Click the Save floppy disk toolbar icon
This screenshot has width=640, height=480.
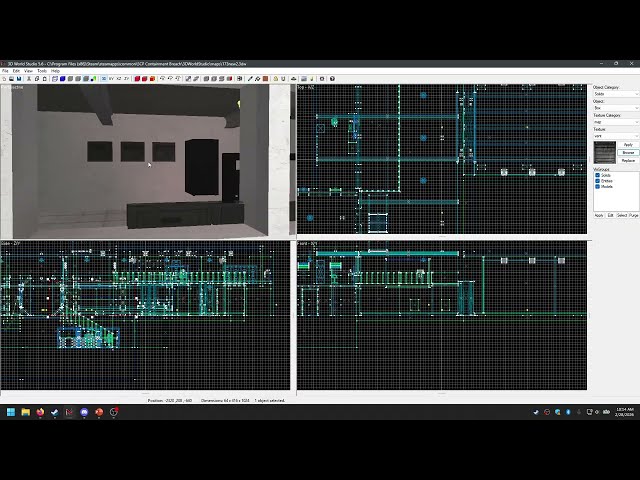19,78
